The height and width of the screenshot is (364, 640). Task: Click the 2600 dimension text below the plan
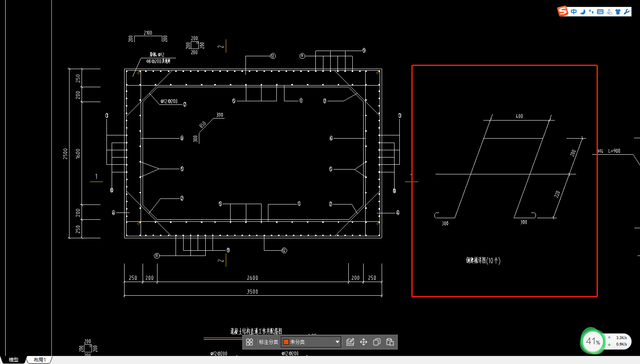tap(252, 278)
